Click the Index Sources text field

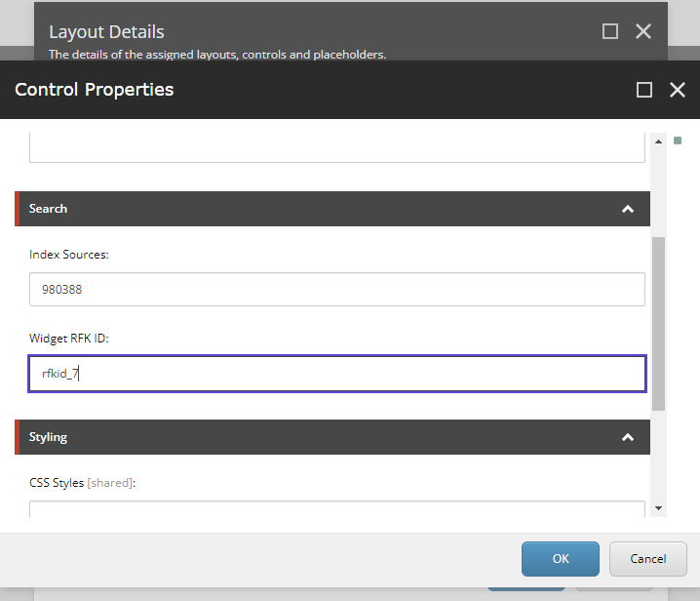click(336, 290)
